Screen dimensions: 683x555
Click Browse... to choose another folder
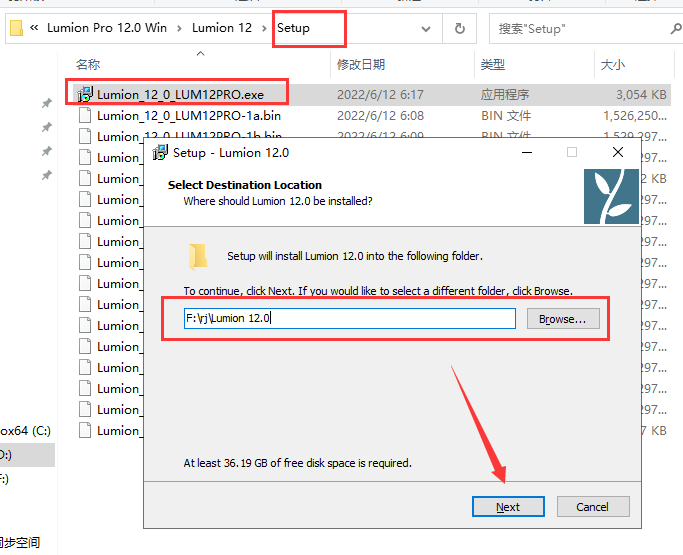pyautogui.click(x=563, y=319)
